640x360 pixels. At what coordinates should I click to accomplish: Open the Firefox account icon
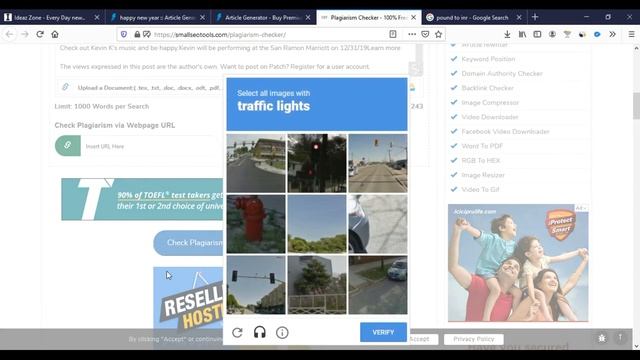coord(552,35)
